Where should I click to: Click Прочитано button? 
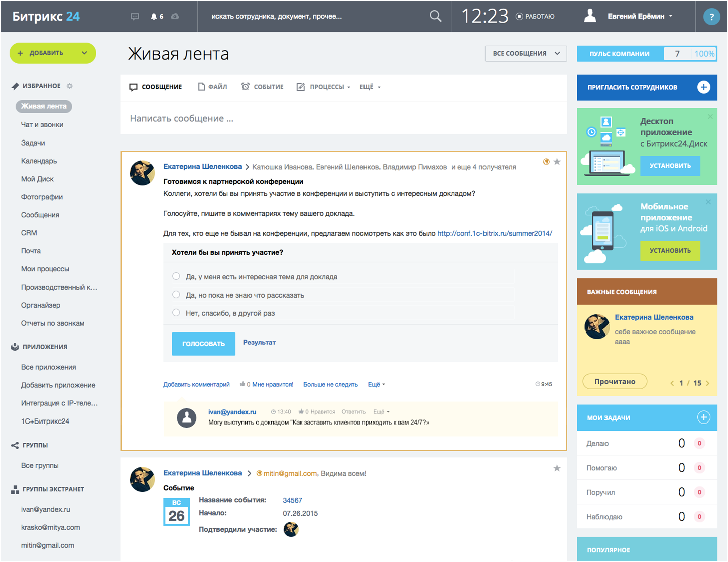point(615,382)
